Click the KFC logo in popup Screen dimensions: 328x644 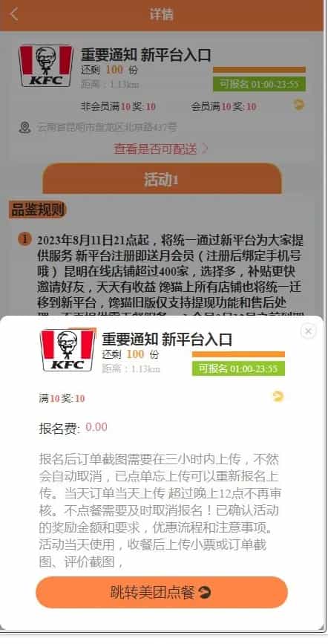68,351
